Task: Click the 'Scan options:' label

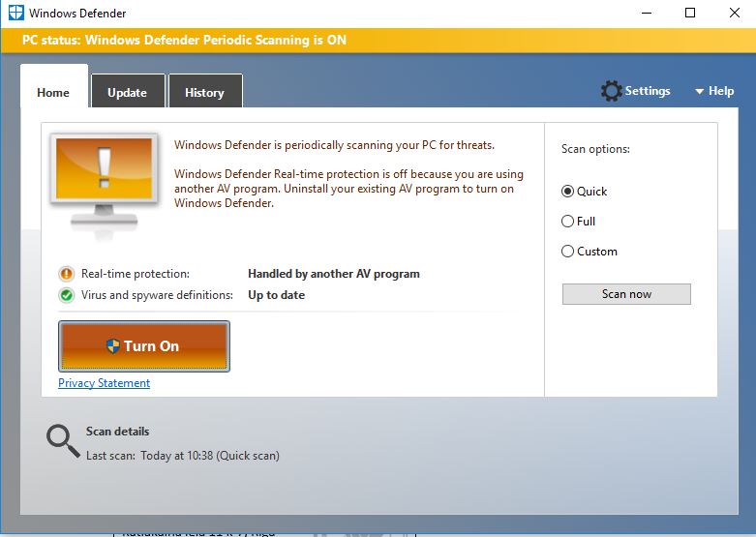Action: [x=595, y=149]
